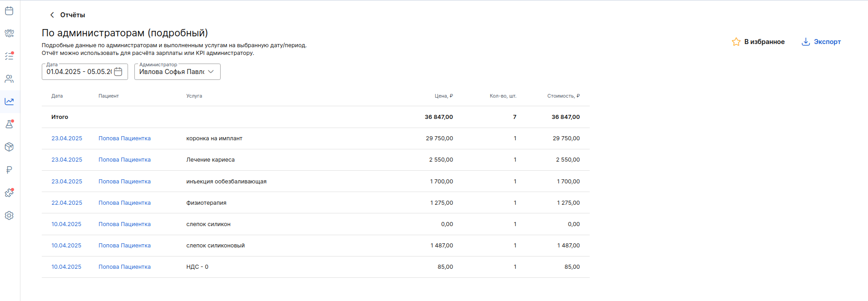This screenshot has width=868, height=301.
Task: Click price 2 550,00 in Цена column
Action: 441,160
